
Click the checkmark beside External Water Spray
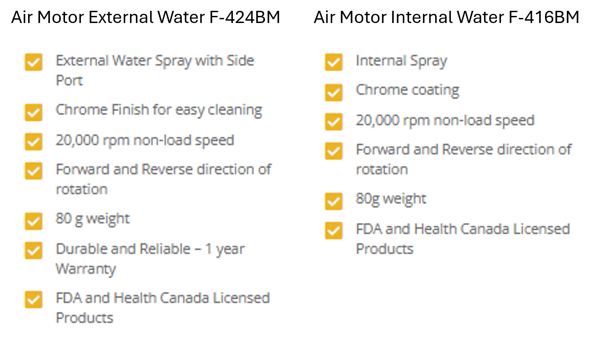[34, 63]
